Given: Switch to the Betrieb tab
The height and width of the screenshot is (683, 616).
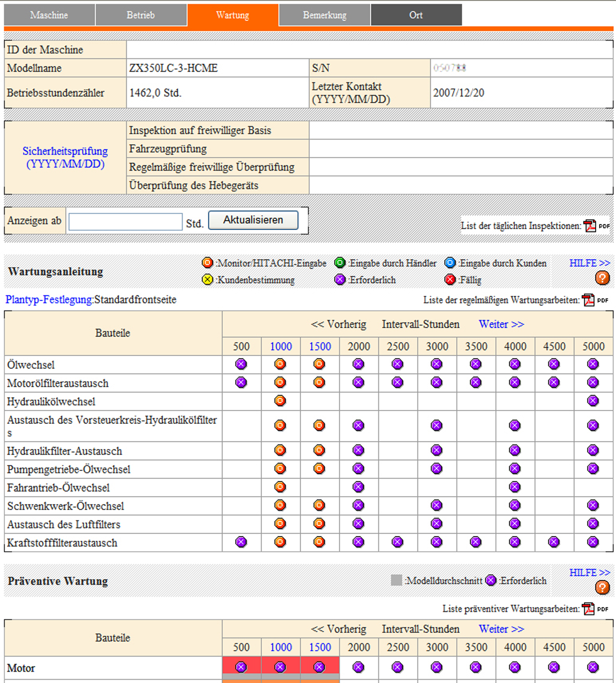Looking at the screenshot, I should pos(141,15).
